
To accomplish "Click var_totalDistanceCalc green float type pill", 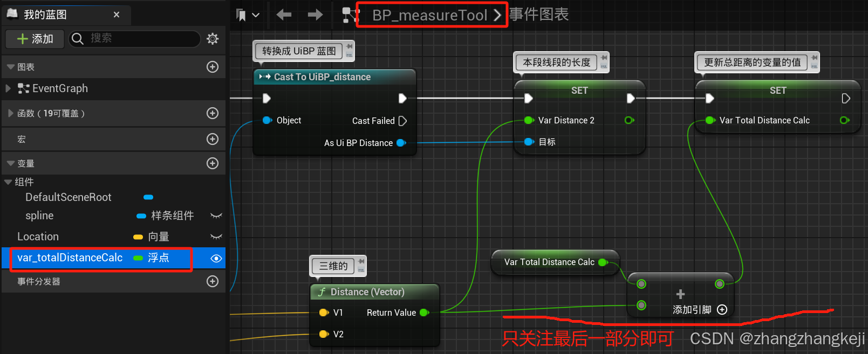I will point(138,258).
